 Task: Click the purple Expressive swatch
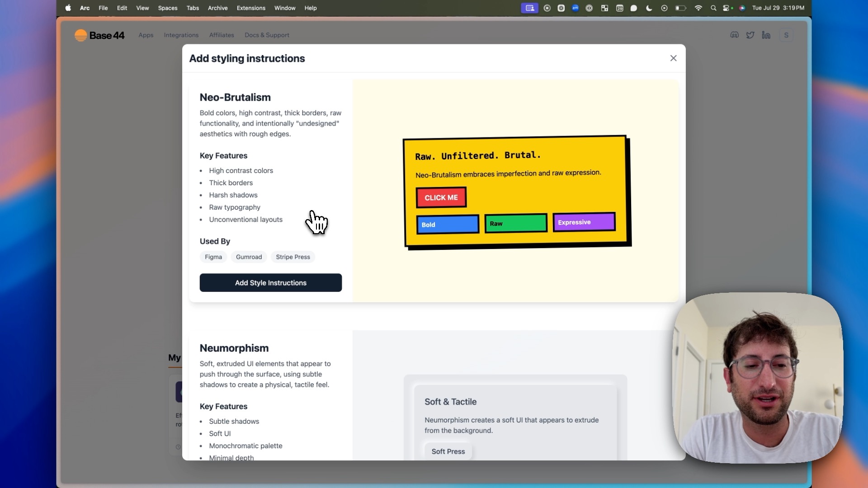584,222
